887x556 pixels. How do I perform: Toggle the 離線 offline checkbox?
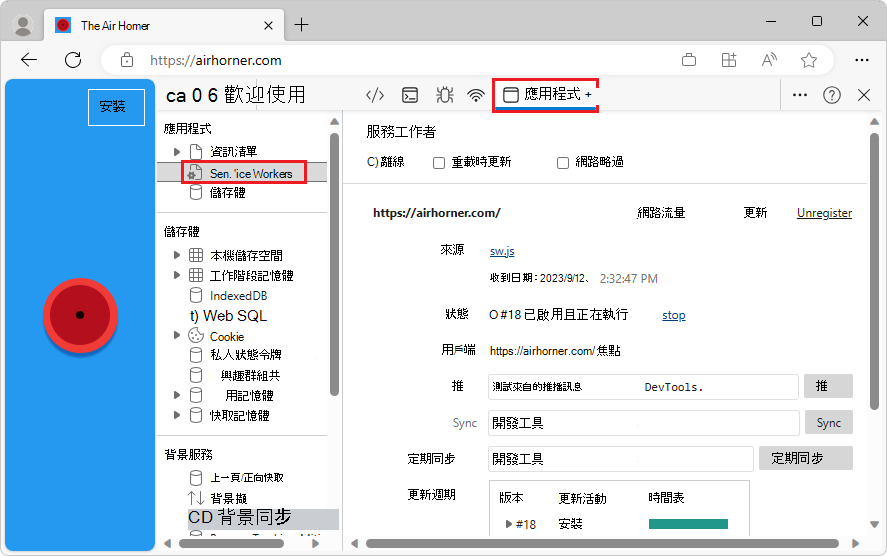tap(371, 162)
